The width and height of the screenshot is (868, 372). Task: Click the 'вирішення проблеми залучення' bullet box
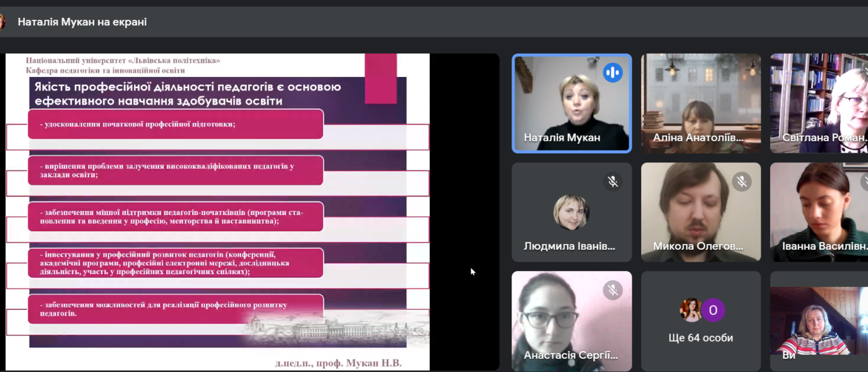(175, 170)
